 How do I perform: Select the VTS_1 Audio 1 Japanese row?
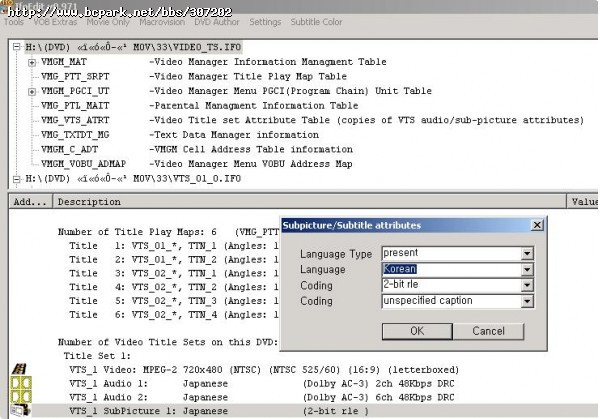pyautogui.click(x=262, y=384)
